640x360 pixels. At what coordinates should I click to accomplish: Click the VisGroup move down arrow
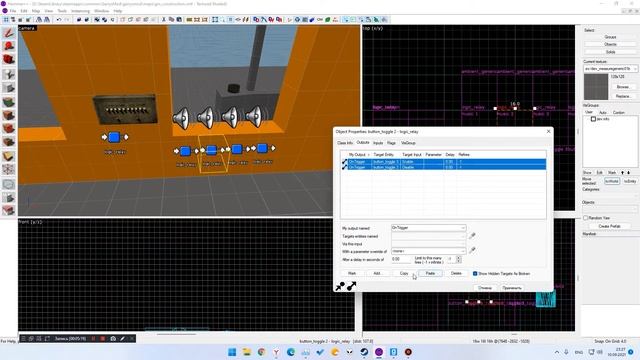pos(629,173)
